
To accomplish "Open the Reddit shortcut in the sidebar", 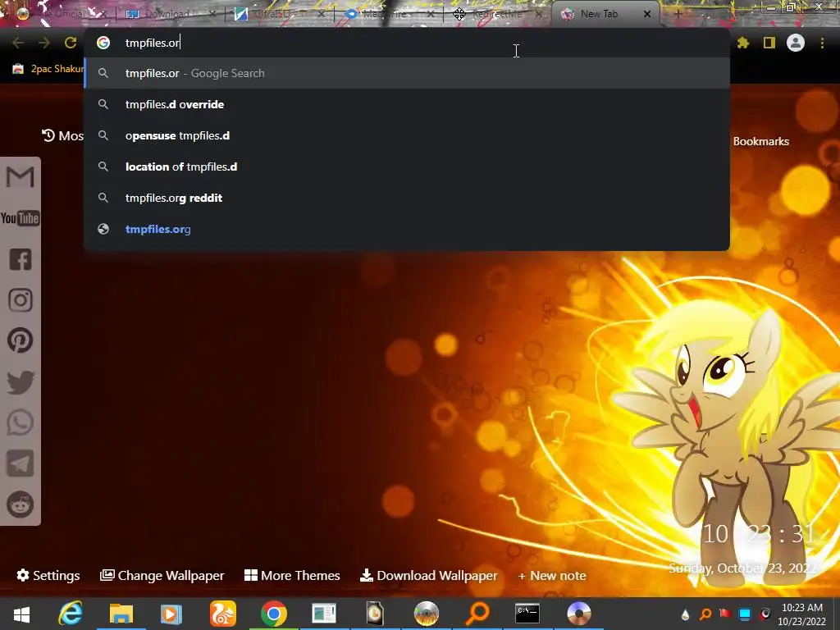I will [21, 504].
